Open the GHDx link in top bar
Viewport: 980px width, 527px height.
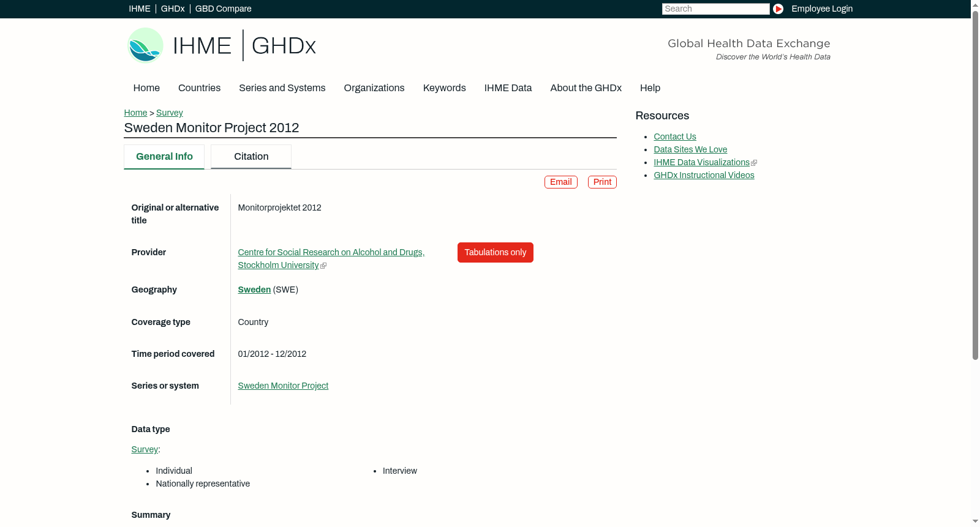pyautogui.click(x=173, y=9)
